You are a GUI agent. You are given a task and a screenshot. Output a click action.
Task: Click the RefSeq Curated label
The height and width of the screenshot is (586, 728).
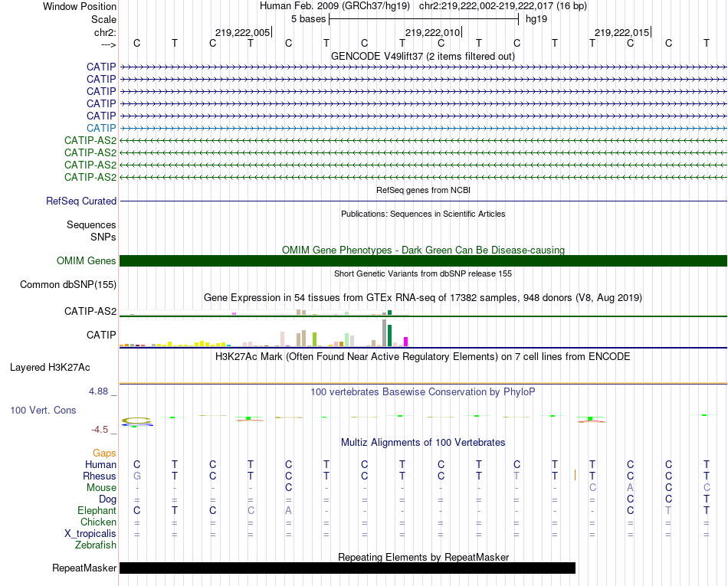click(x=81, y=201)
